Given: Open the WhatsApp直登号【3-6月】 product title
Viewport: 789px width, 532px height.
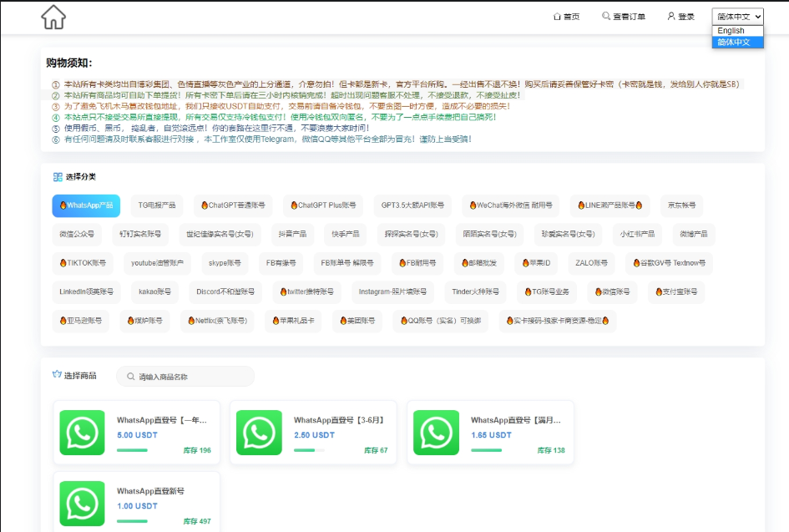Looking at the screenshot, I should coord(339,420).
